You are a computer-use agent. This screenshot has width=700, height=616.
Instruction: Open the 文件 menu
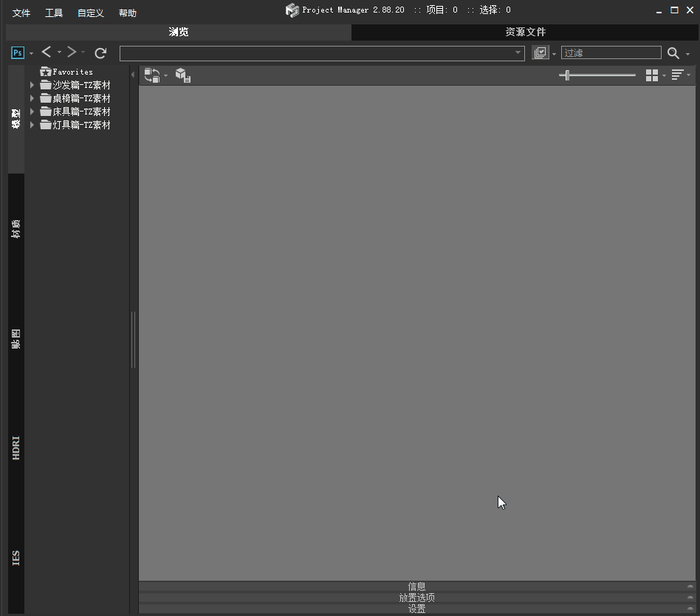pyautogui.click(x=21, y=13)
